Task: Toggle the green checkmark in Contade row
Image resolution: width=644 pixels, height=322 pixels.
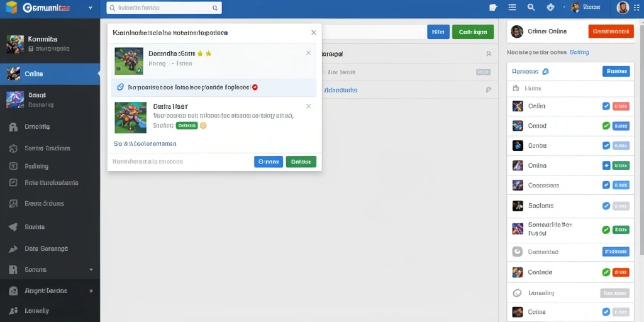Action: [x=606, y=272]
